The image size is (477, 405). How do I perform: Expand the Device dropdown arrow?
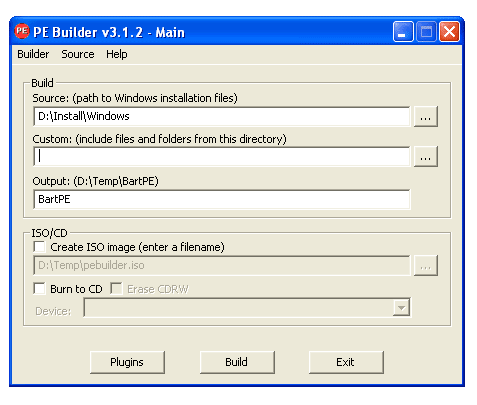(401, 308)
